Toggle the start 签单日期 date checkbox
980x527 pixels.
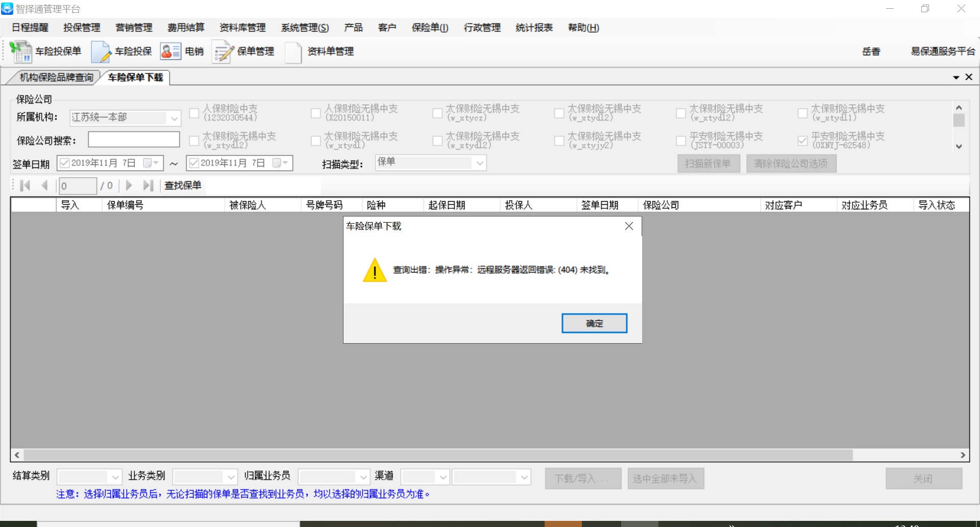tap(65, 163)
